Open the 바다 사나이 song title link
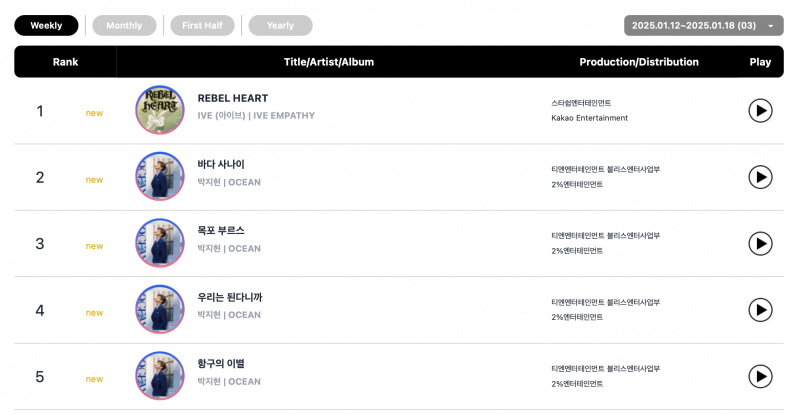This screenshot has height=416, width=800. point(221,164)
